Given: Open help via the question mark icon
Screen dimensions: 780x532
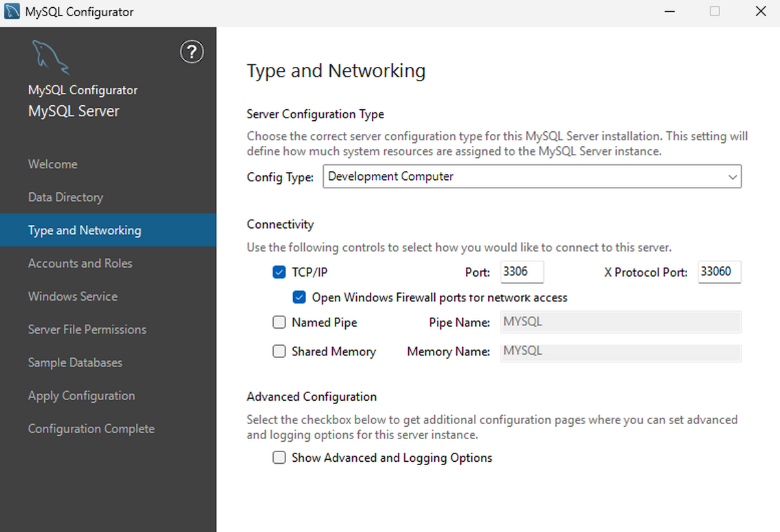Looking at the screenshot, I should coord(192,52).
